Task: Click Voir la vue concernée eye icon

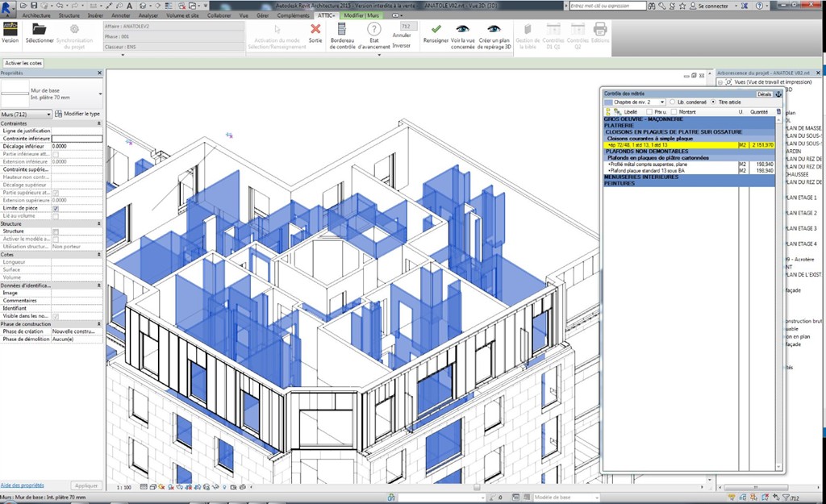Action: [x=462, y=30]
